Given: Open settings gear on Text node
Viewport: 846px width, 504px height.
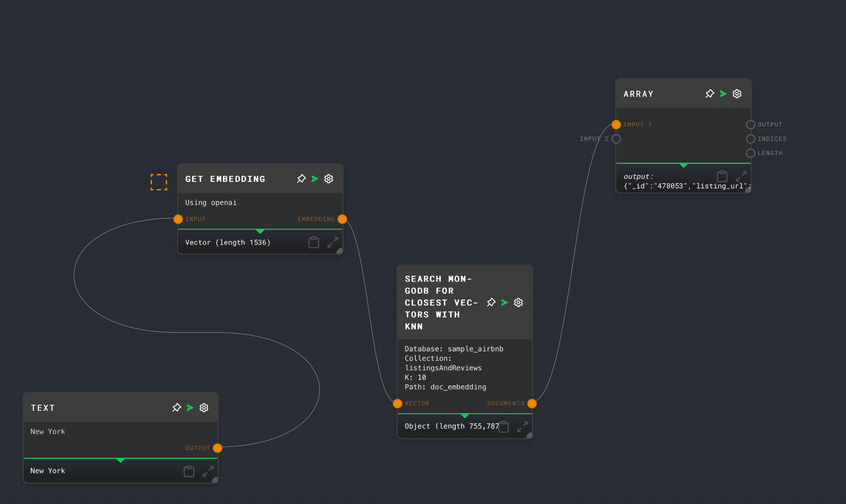Looking at the screenshot, I should pos(204,408).
